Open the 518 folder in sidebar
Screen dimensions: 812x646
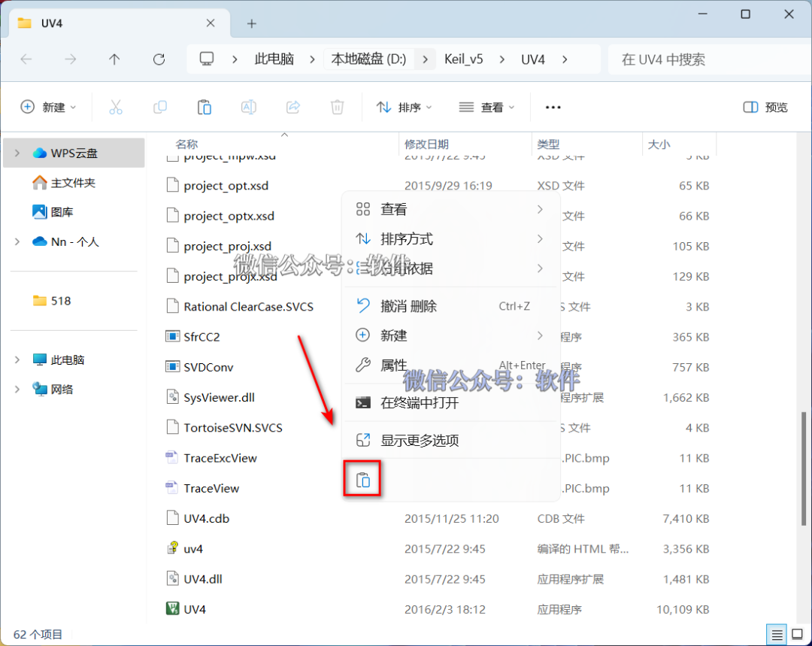tap(61, 301)
